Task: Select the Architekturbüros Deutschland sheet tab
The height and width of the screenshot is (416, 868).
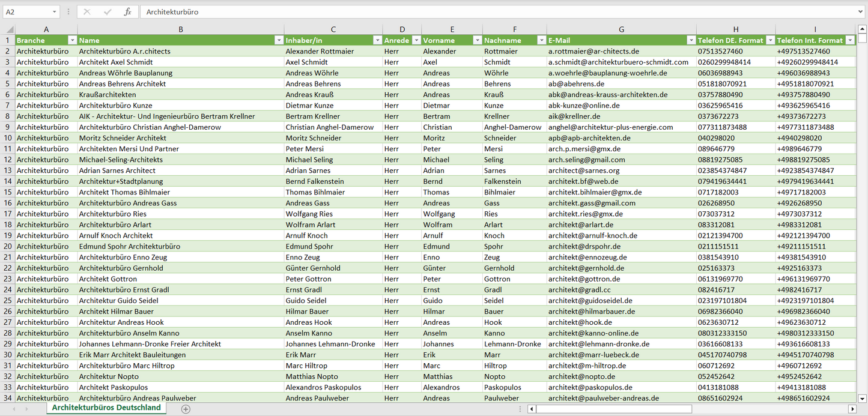Action: click(x=106, y=408)
